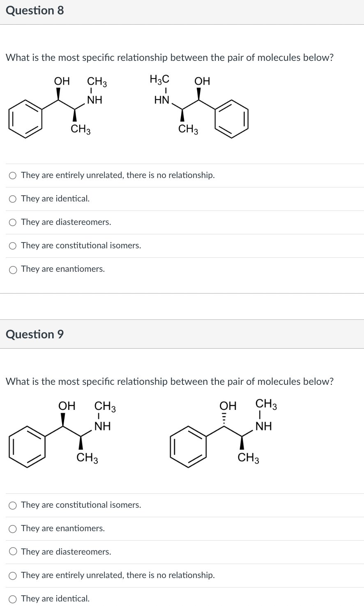Viewport: 364px width, 606px height.
Task: Click the Question 8 header
Action: pos(35,10)
